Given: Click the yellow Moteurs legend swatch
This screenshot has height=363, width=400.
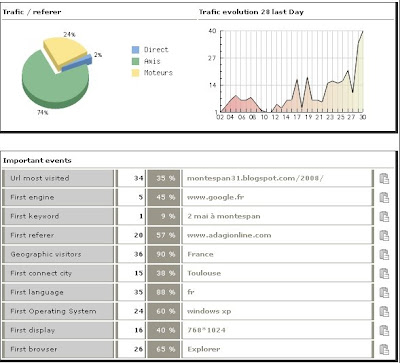Looking at the screenshot, I should [x=135, y=73].
